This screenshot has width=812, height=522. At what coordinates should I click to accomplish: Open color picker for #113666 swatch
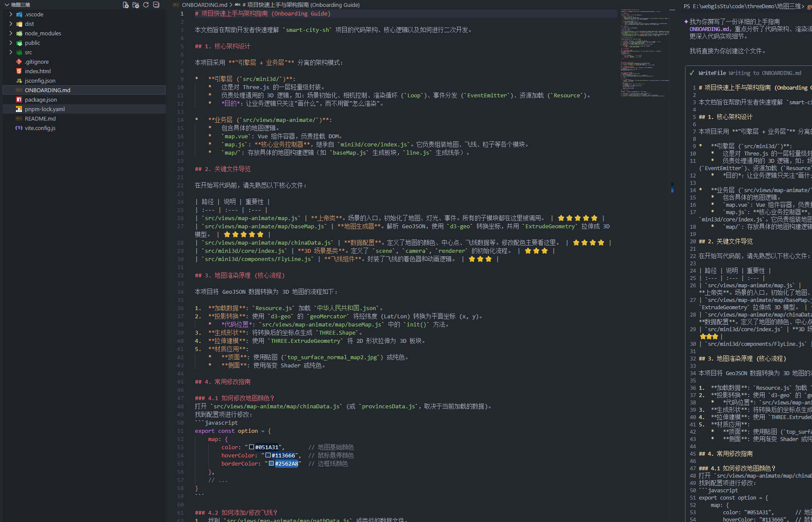268,455
